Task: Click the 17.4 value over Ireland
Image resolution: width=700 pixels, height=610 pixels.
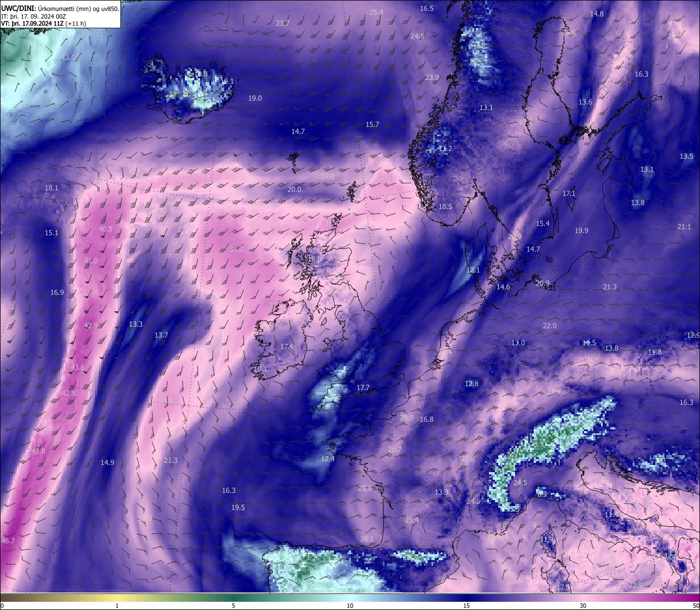Action: point(287,346)
